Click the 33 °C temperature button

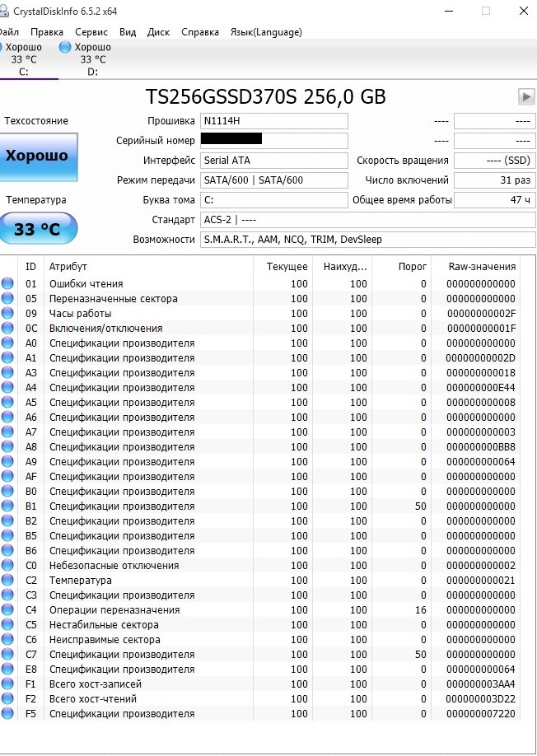37,229
